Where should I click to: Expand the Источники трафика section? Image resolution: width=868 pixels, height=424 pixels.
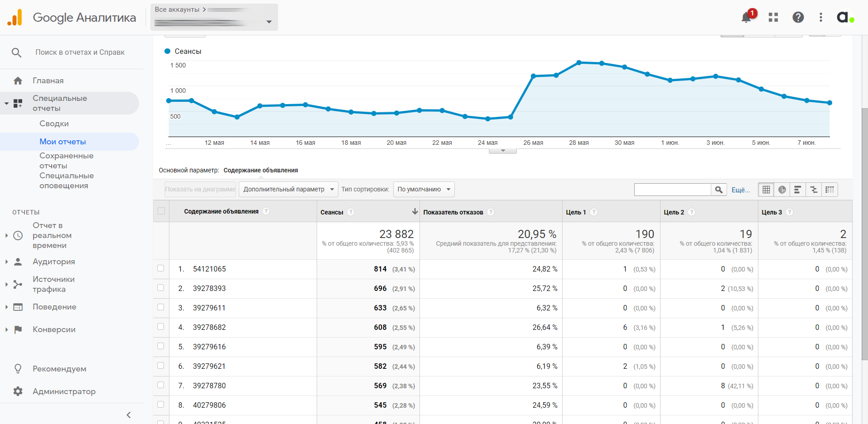click(x=6, y=284)
